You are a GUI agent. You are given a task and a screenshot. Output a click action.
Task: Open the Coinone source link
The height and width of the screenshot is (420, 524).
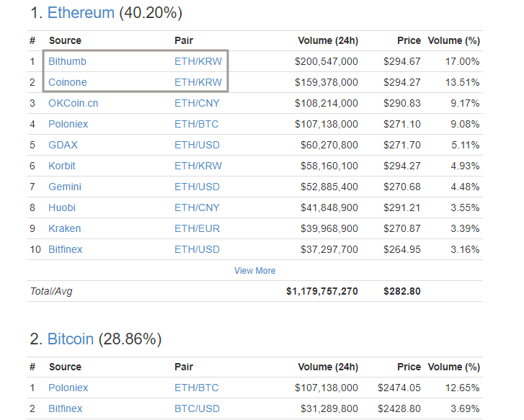coord(68,82)
